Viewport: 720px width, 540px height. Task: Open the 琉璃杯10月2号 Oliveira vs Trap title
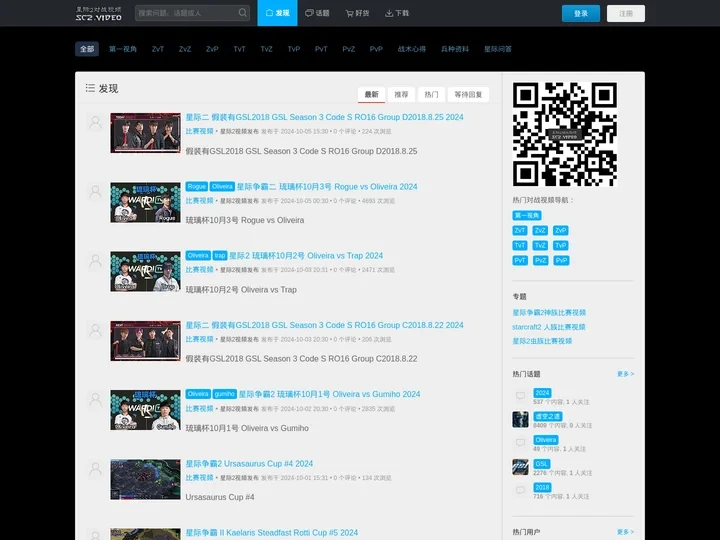(x=306, y=256)
